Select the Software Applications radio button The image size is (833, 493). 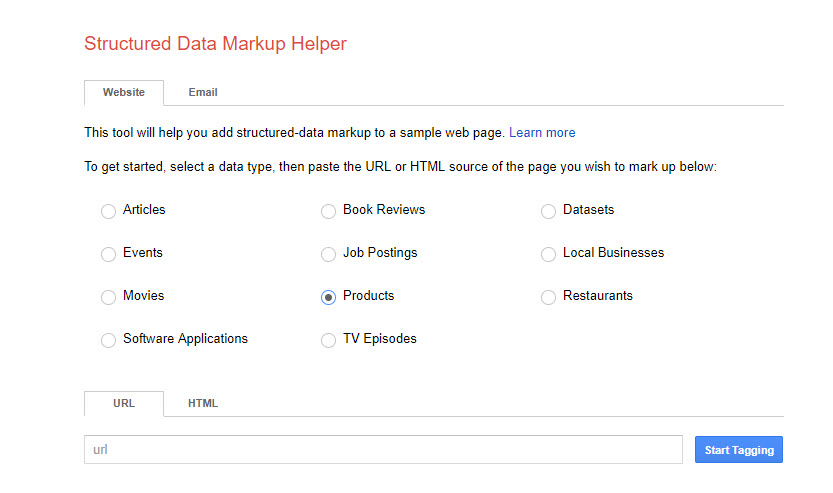[x=108, y=340]
